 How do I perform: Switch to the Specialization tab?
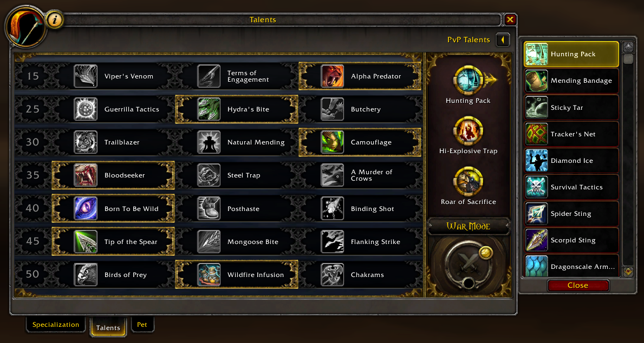click(x=56, y=325)
